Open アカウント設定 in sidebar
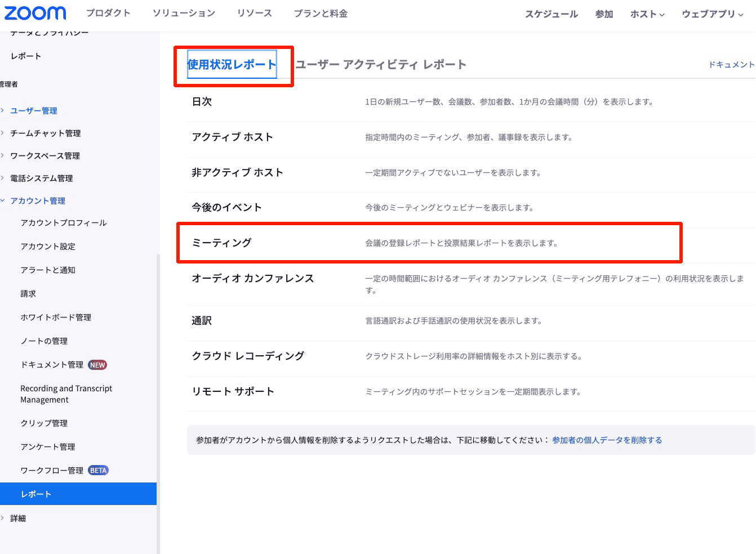Screen dimensions: 756x554 (48, 247)
